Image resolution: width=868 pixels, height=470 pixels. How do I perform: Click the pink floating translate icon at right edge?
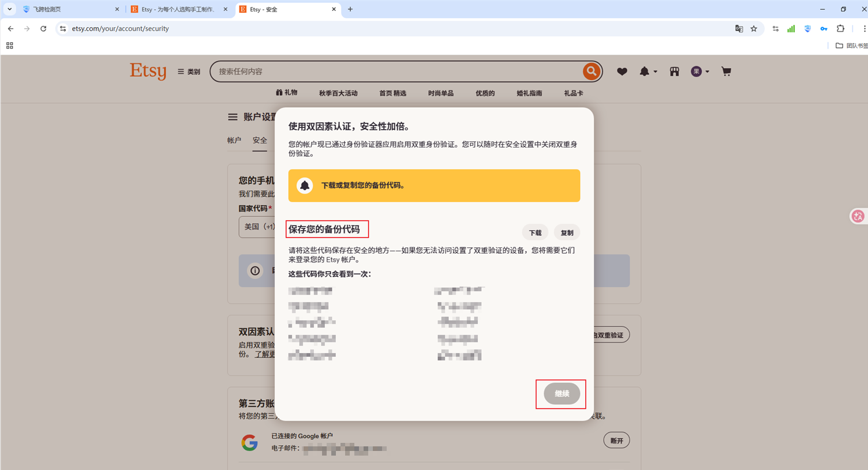coord(858,216)
